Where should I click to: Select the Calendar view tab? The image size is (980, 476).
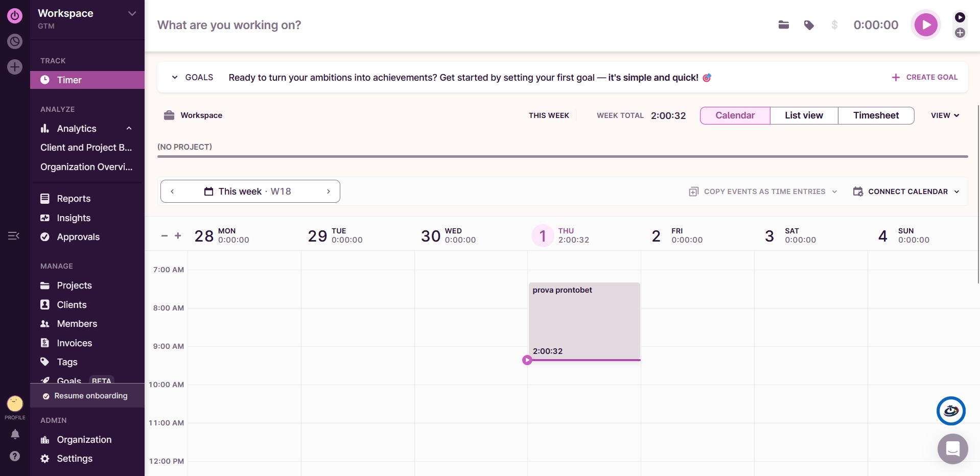point(735,115)
